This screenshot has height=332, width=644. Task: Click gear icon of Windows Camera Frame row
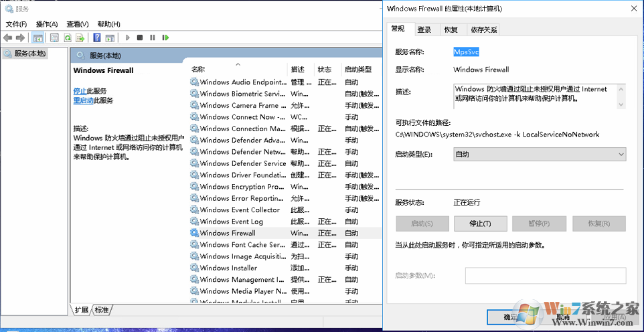coord(194,105)
